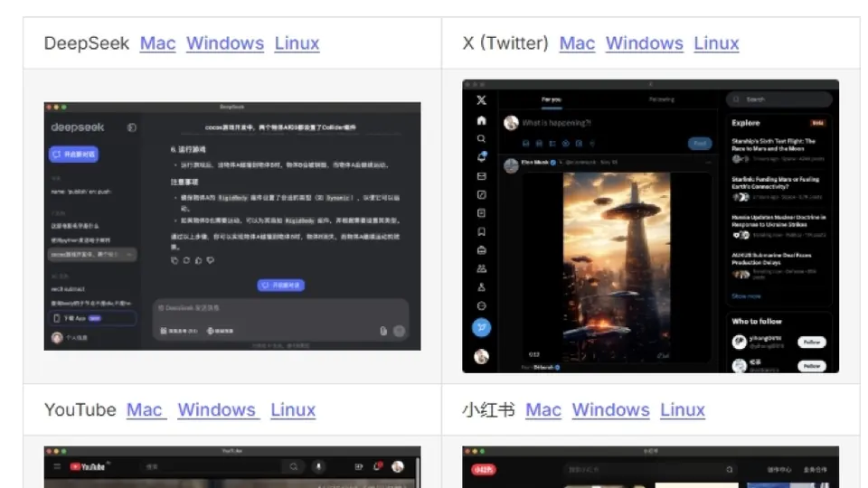Open the YouTube Mac download link
Viewport: 868px width, 488px height.
[x=146, y=410]
